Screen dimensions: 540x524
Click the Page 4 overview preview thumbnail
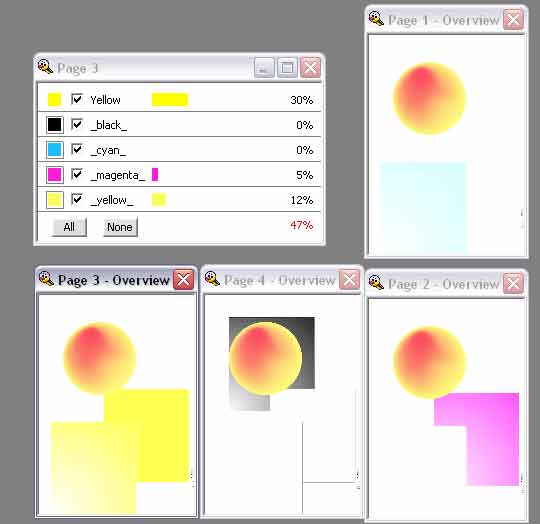[282, 405]
